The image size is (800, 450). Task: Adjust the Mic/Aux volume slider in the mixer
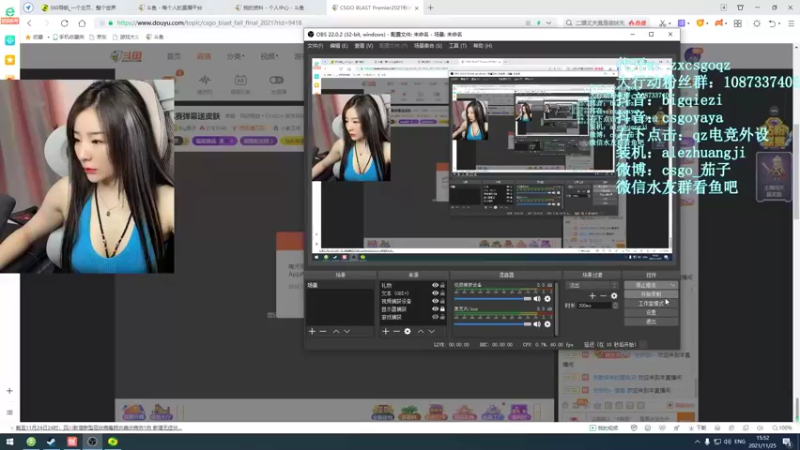pos(492,324)
